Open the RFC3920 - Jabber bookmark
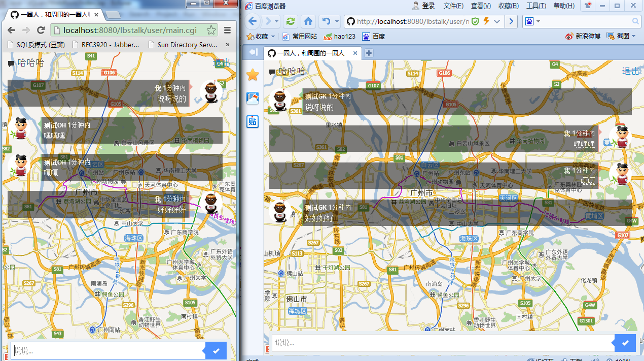This screenshot has height=361, width=644. [105, 45]
